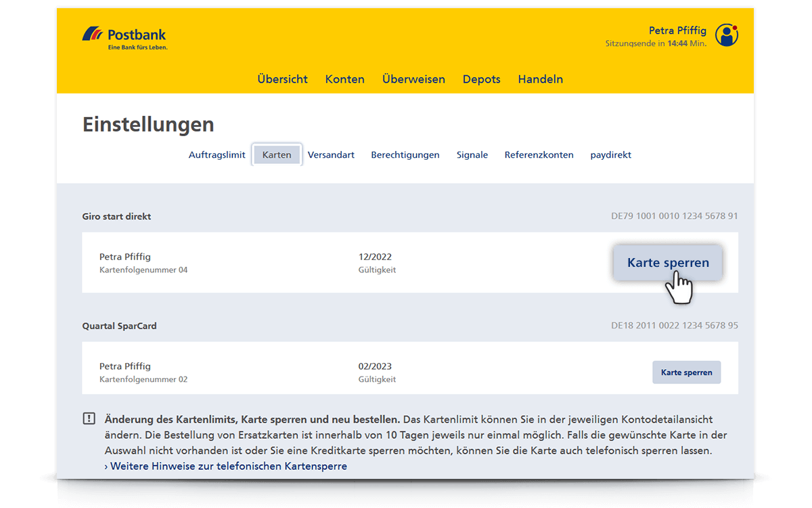The height and width of the screenshot is (508, 812).
Task: Open link Weitere Hinweise zur telefonischen Kartensperre
Action: coord(228,466)
